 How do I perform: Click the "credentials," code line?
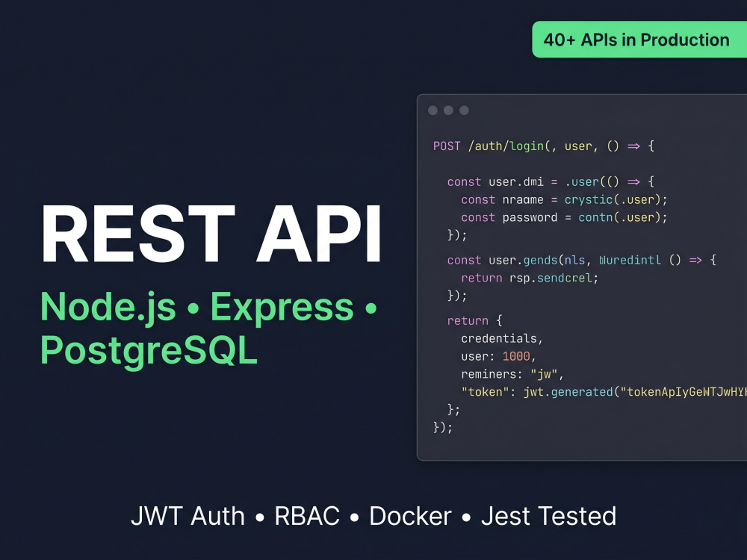[x=502, y=338]
